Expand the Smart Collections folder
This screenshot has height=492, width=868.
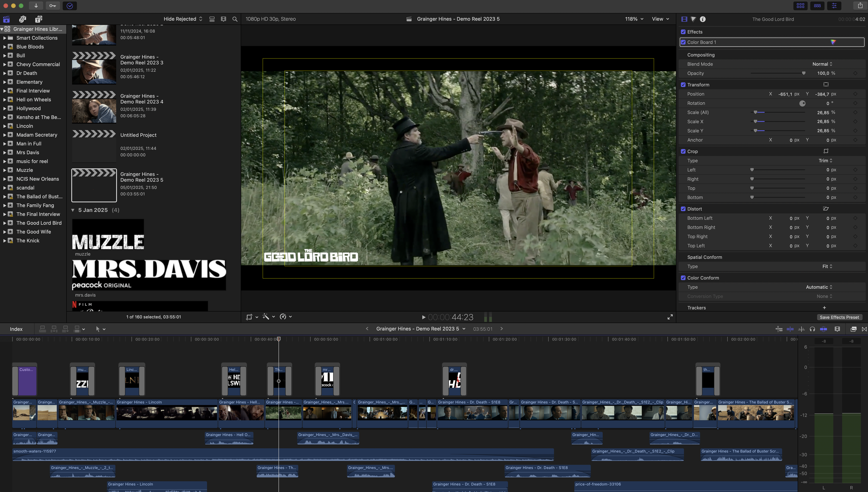click(x=4, y=38)
